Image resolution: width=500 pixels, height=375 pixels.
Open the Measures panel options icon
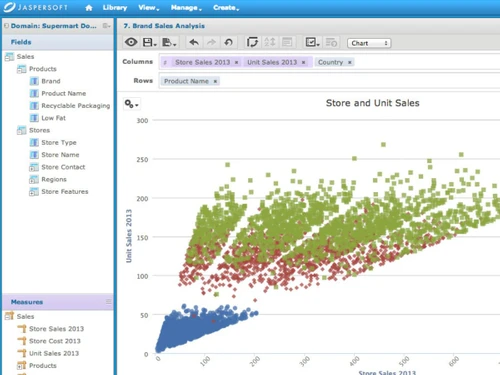click(x=108, y=302)
